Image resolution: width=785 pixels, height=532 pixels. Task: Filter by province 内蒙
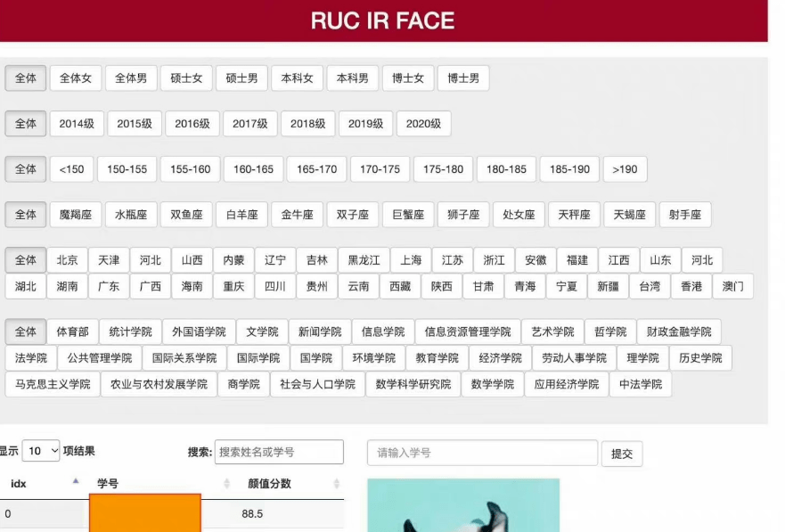point(233,260)
